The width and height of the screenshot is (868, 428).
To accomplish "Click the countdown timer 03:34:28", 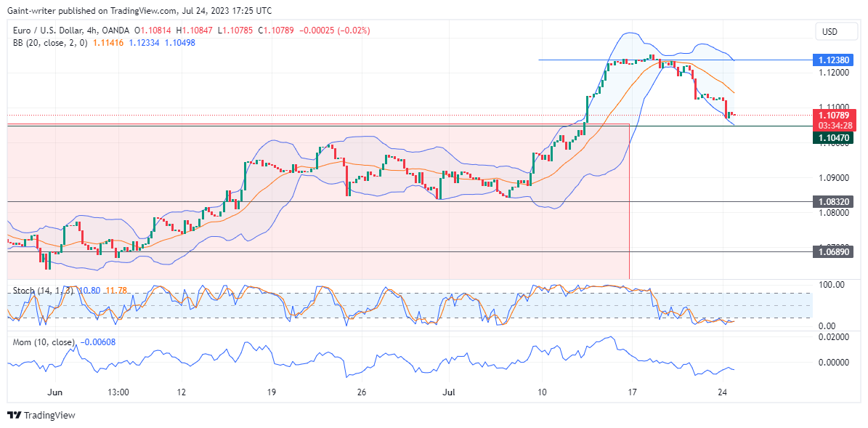I will (x=834, y=126).
